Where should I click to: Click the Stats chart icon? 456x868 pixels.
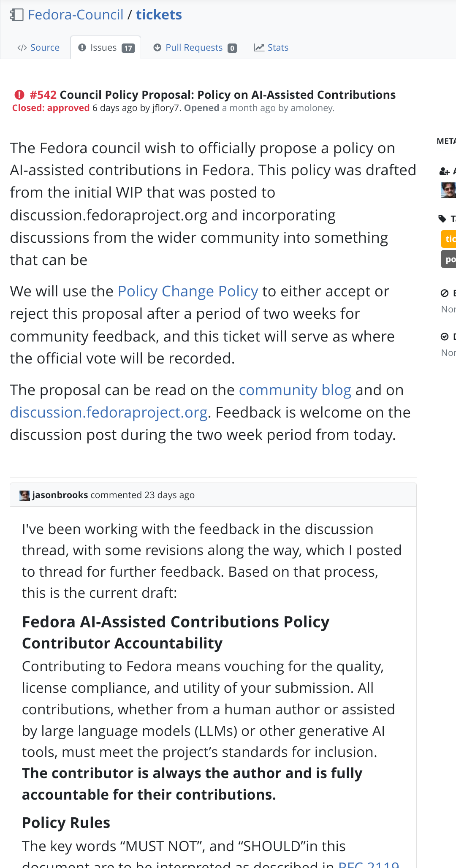click(259, 48)
